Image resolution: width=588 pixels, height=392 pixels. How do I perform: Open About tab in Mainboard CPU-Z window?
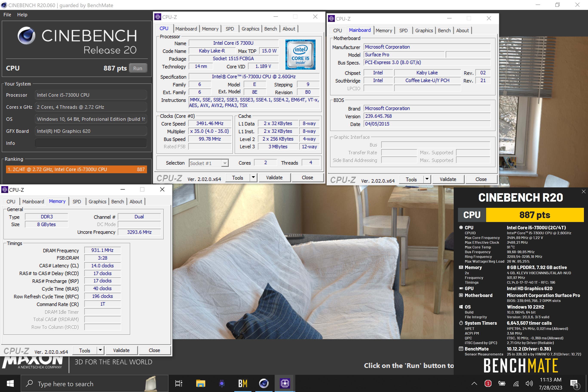pos(462,31)
